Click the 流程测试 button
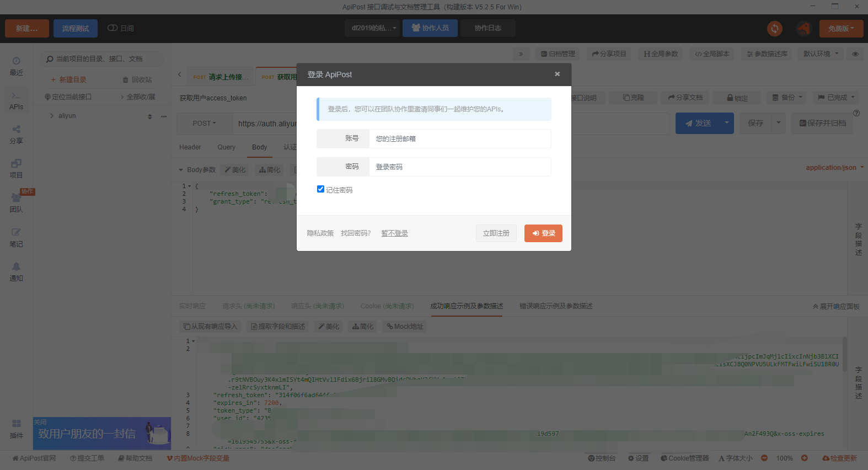868x470 pixels. [76, 28]
